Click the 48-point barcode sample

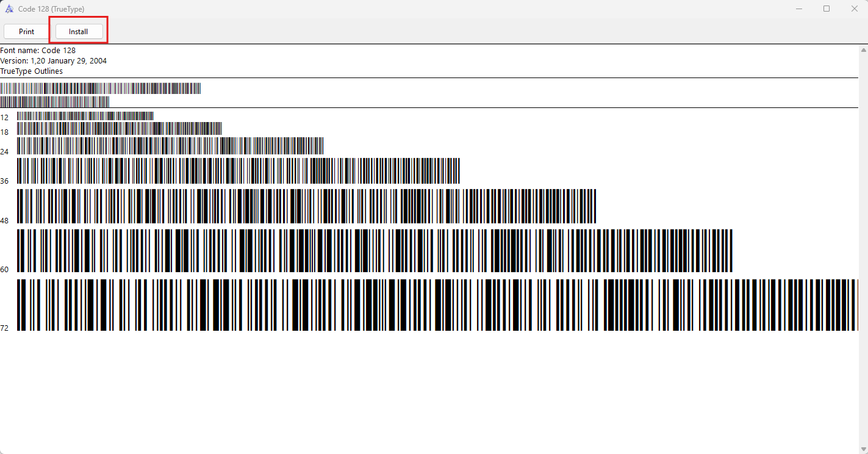pos(306,206)
